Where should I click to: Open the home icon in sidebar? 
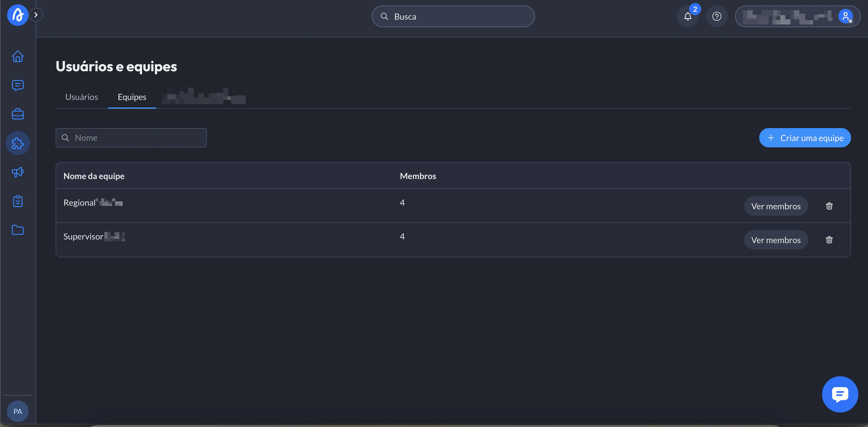pos(18,56)
